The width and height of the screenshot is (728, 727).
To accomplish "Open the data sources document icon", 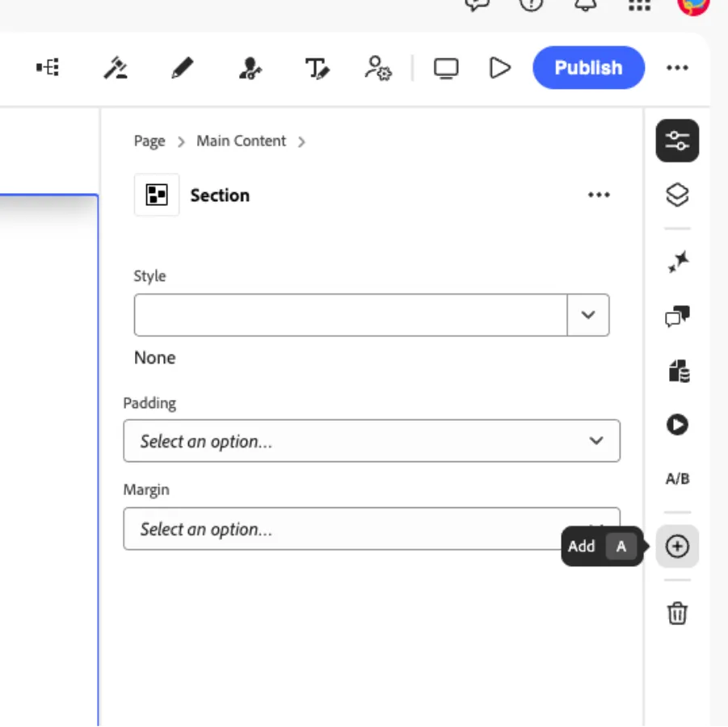I will [679, 371].
